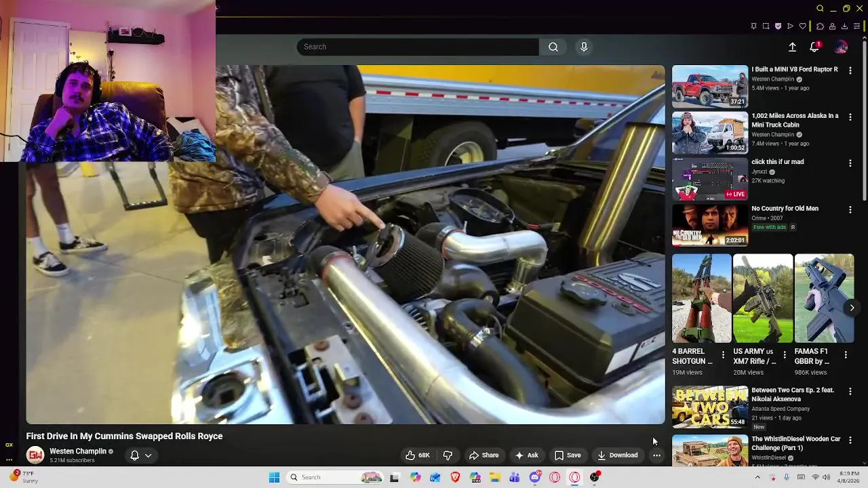Like the video with thumbs-up 68K
This screenshot has width=868, height=488.
click(418, 455)
